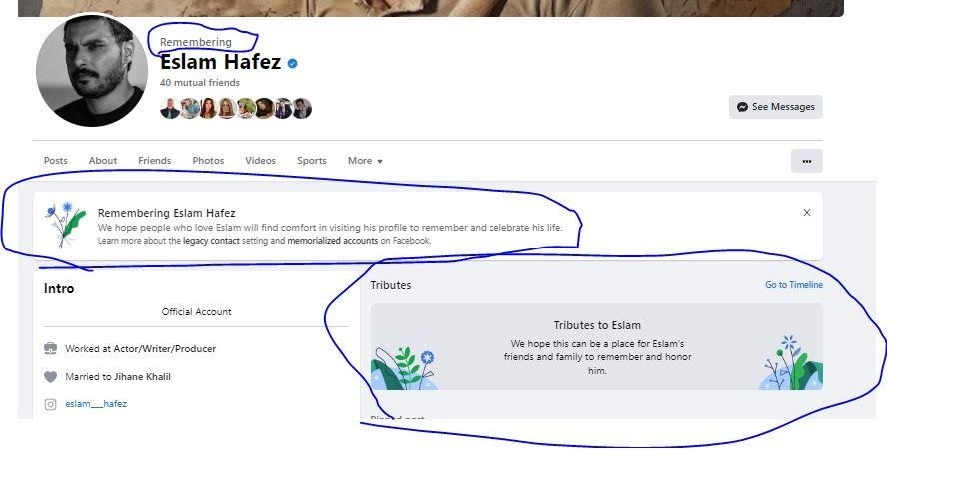Switch to the Posts tab
This screenshot has height=495, width=980.
[x=56, y=161]
